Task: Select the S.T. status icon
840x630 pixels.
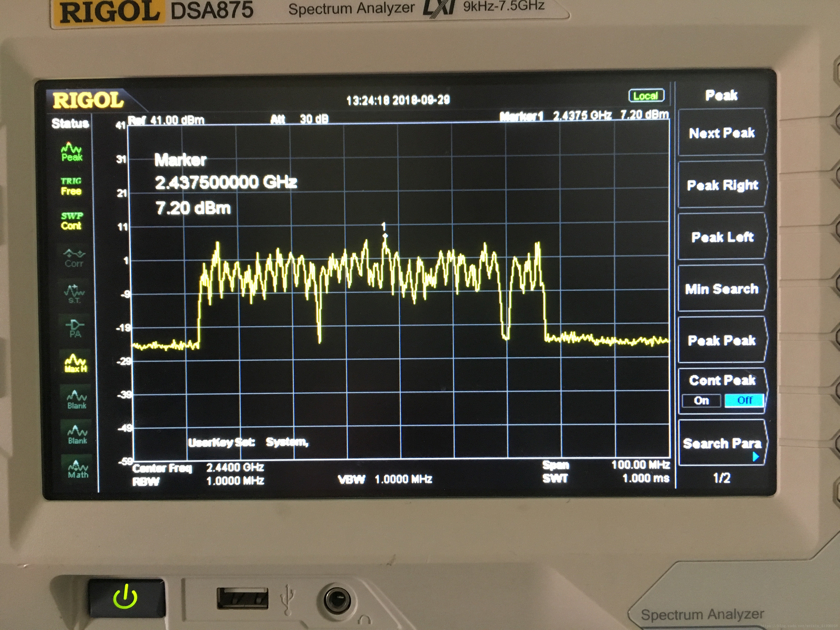Action: 74,294
